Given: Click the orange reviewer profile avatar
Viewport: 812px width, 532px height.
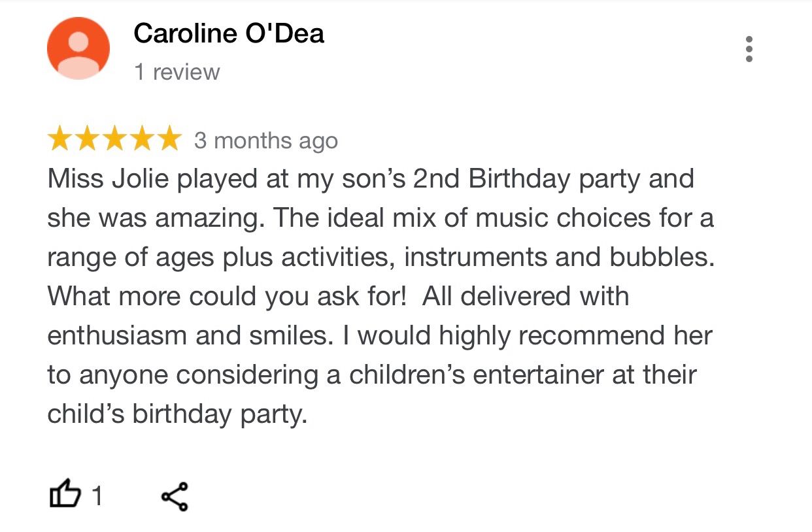Looking at the screenshot, I should (x=78, y=48).
